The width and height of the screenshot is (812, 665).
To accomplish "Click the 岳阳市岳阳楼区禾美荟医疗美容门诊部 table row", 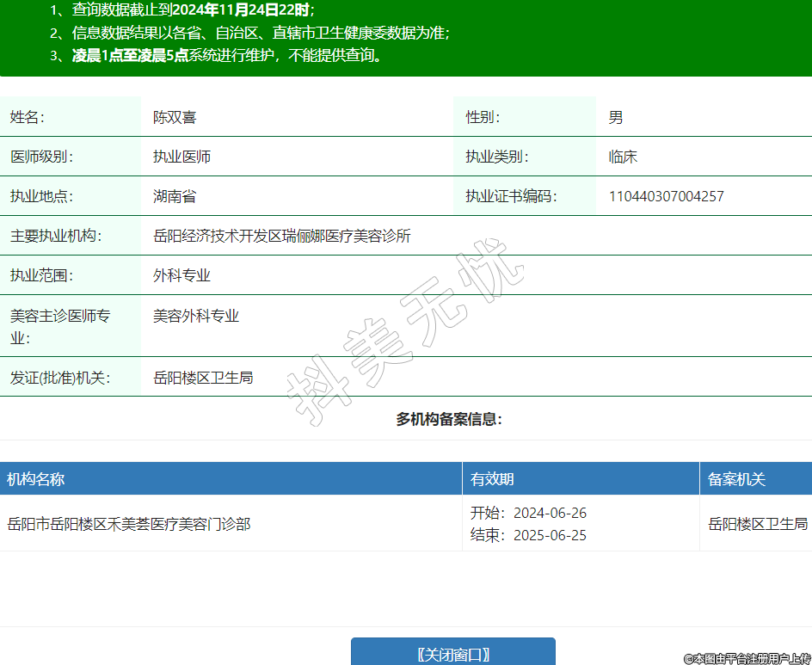I will coord(129,523).
